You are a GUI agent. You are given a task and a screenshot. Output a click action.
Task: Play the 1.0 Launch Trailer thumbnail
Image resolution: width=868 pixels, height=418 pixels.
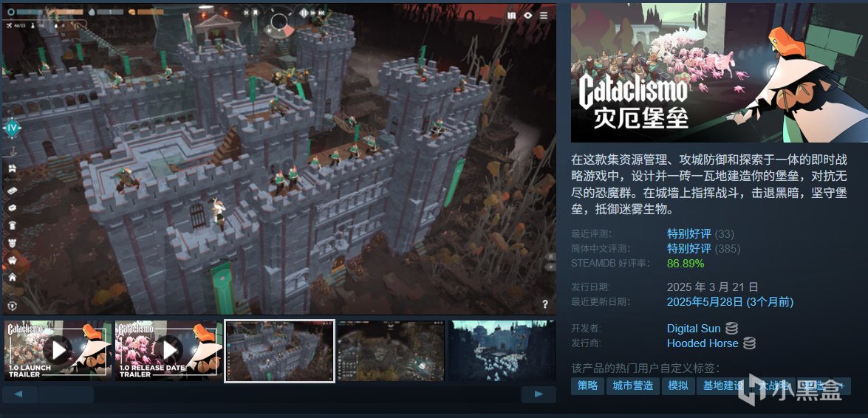58,351
